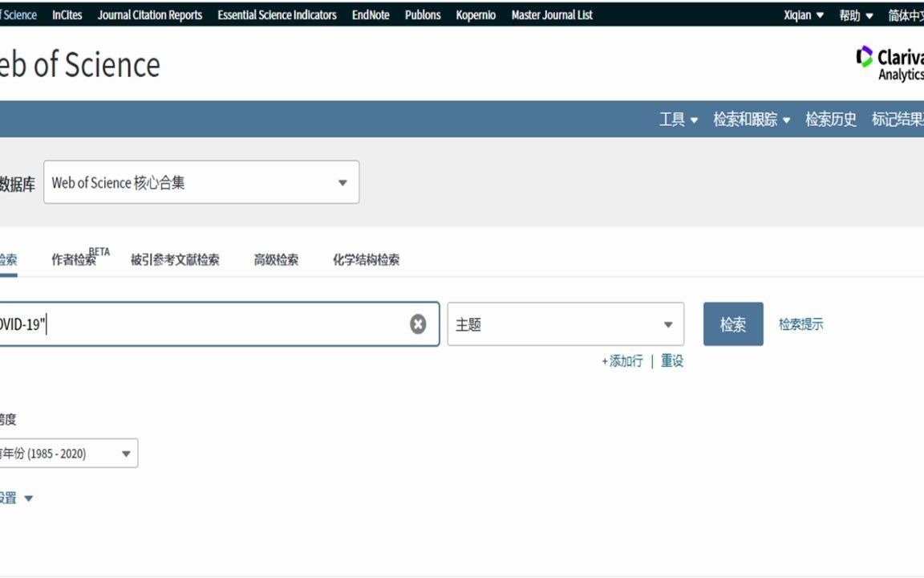Expand the Xiqian account menu
924x578 pixels.
[x=804, y=15]
